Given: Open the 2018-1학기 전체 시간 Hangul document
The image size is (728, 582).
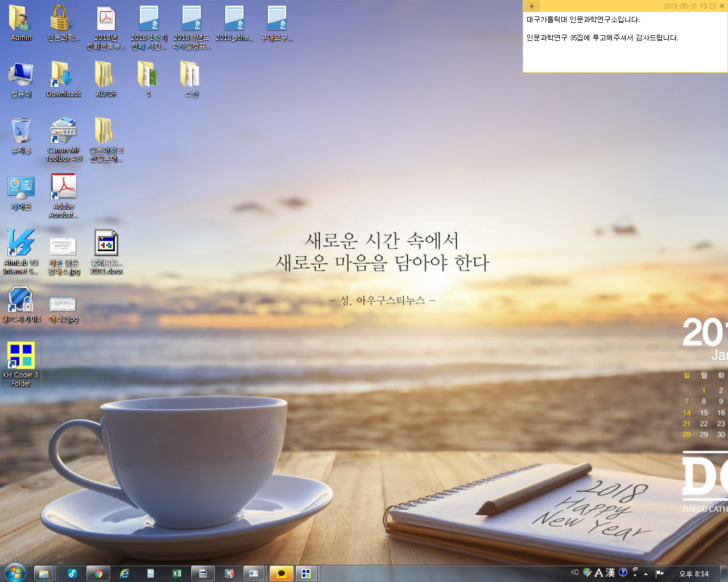Looking at the screenshot, I should [148, 27].
